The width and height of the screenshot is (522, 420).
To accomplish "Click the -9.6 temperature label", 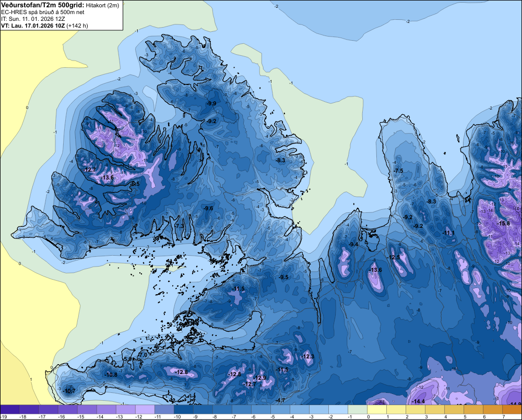I will tap(208, 208).
